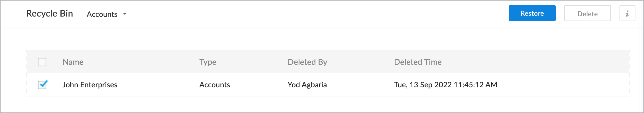
Task: Sort by the Name column header
Action: (73, 62)
